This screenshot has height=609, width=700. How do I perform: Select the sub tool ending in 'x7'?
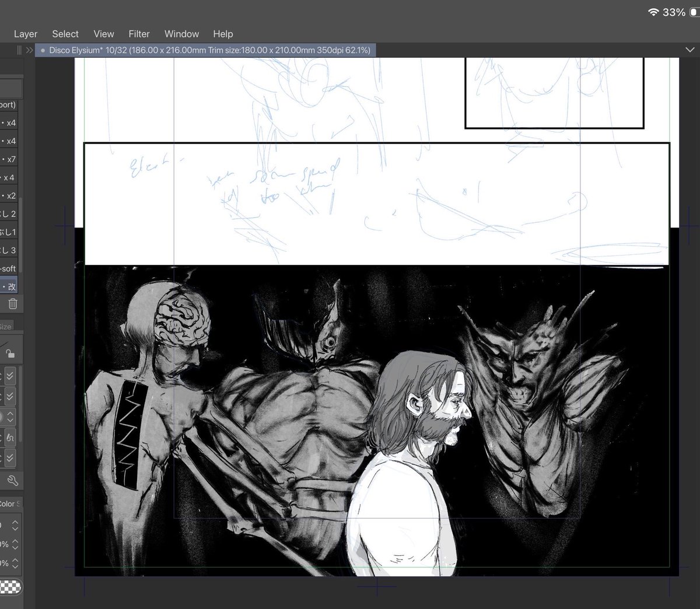coord(9,159)
